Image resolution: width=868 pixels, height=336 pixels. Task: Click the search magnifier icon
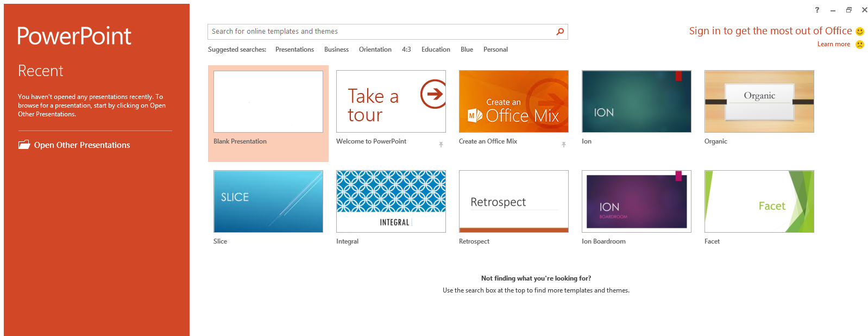pos(560,32)
